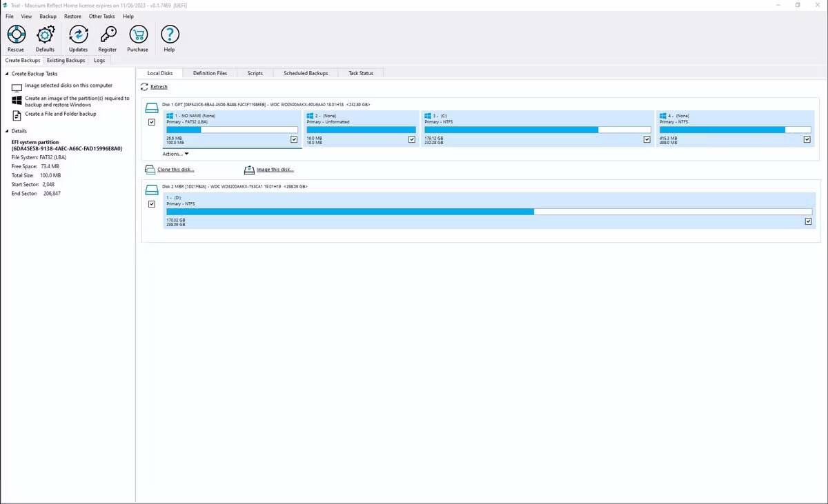This screenshot has width=828, height=504.
Task: Click usage bar of partition 4 NTFS
Action: (x=736, y=130)
